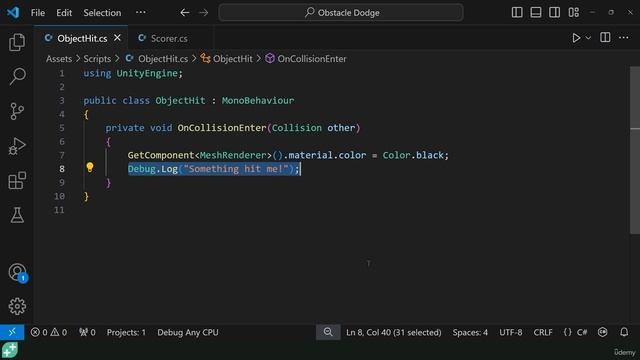The width and height of the screenshot is (640, 360).
Task: Change Debug Any CPU configuration
Action: pos(188,332)
